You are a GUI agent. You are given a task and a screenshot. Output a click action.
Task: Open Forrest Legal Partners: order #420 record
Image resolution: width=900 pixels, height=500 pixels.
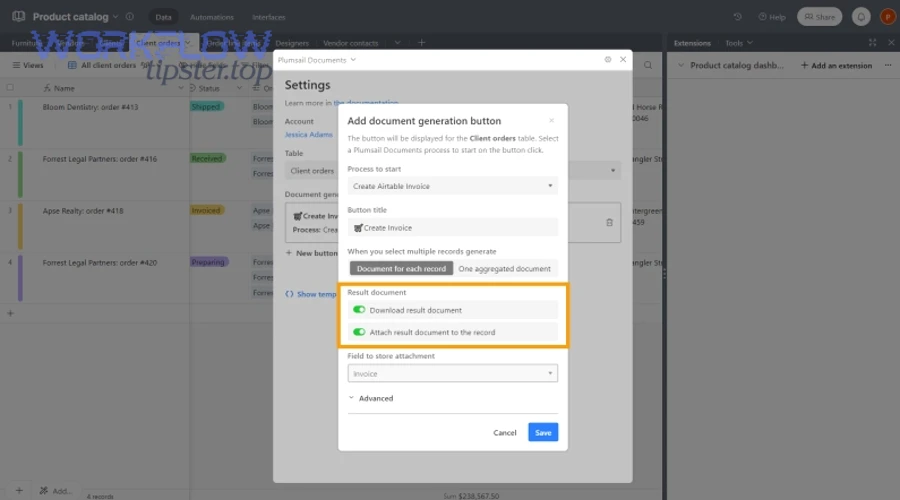pos(99,262)
